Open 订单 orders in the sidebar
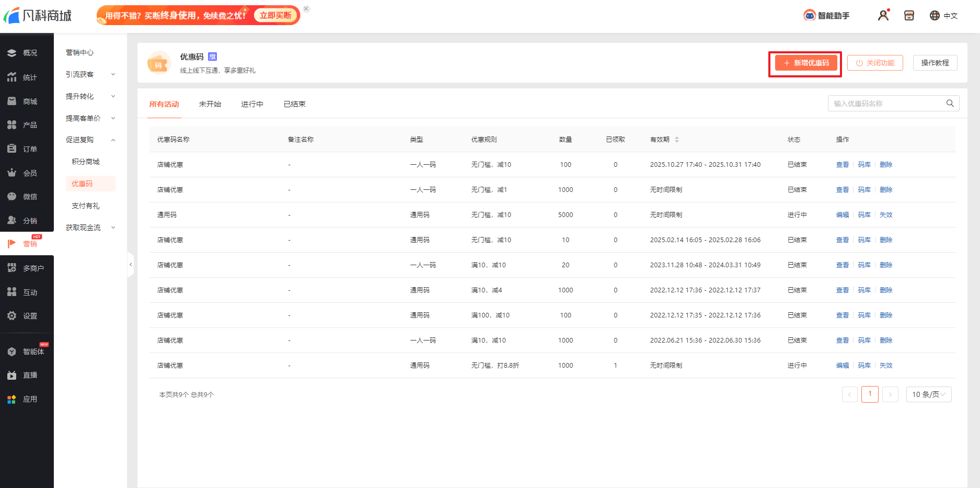Viewport: 980px width, 488px height. [x=27, y=149]
